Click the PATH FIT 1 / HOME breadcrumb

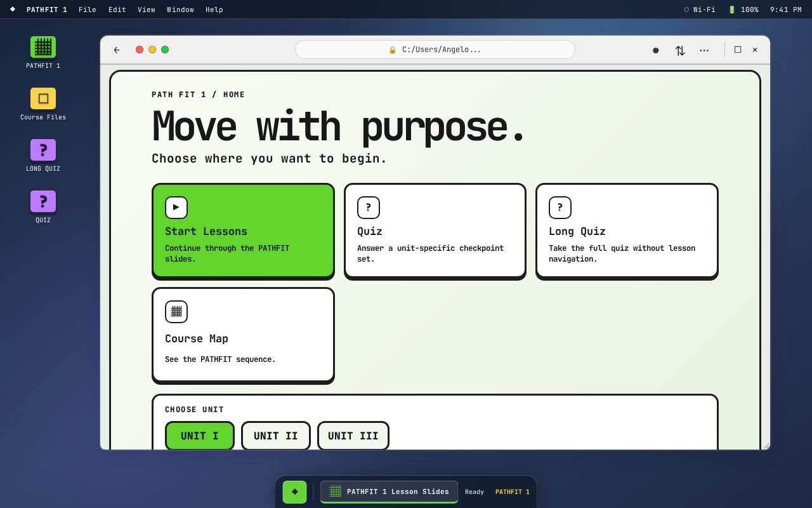198,95
